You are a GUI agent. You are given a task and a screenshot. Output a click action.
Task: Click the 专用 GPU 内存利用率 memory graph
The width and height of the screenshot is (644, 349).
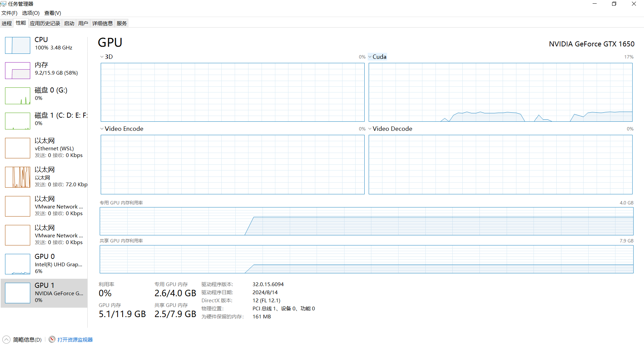[x=366, y=221]
